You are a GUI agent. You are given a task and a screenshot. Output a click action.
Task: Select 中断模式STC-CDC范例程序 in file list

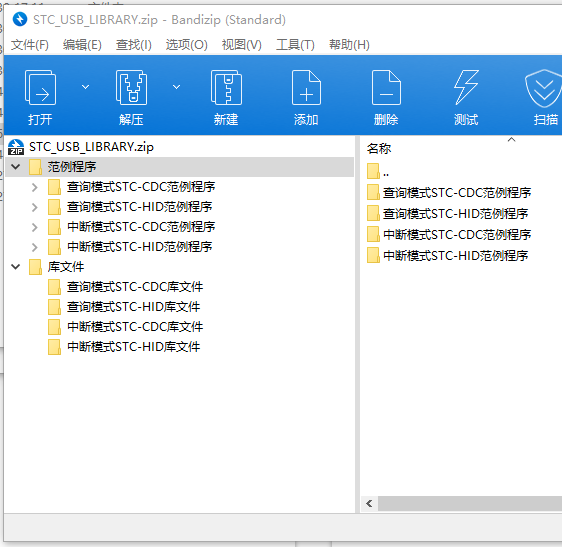pyautogui.click(x=457, y=235)
